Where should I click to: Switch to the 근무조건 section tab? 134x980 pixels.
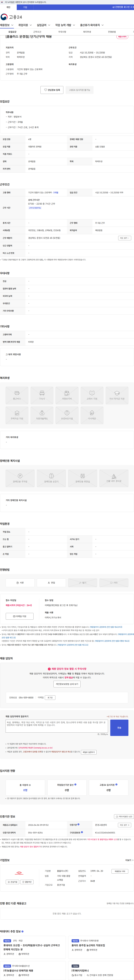coord(37,32)
